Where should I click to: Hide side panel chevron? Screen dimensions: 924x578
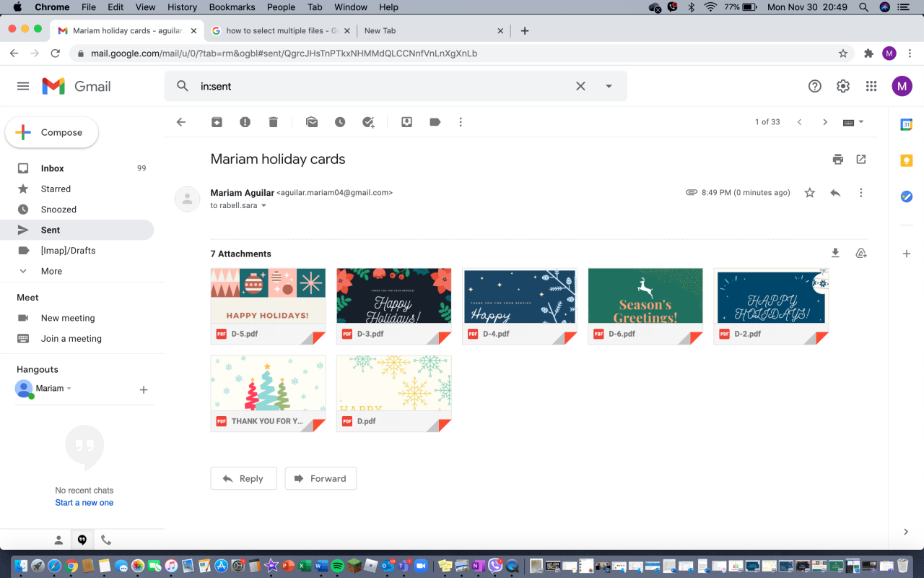click(906, 532)
